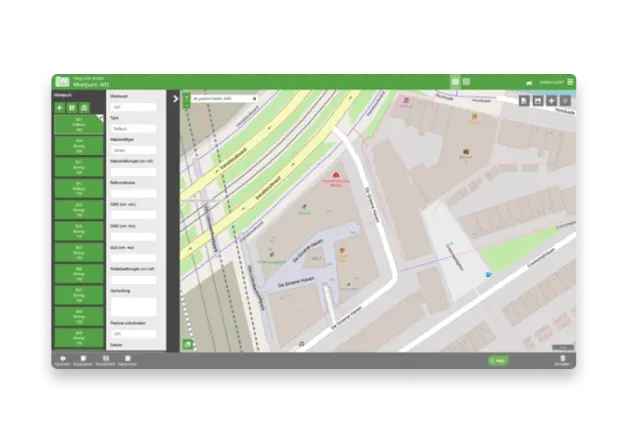Zoom in on the map
Screen dimensions: 628x443
click(x=186, y=98)
